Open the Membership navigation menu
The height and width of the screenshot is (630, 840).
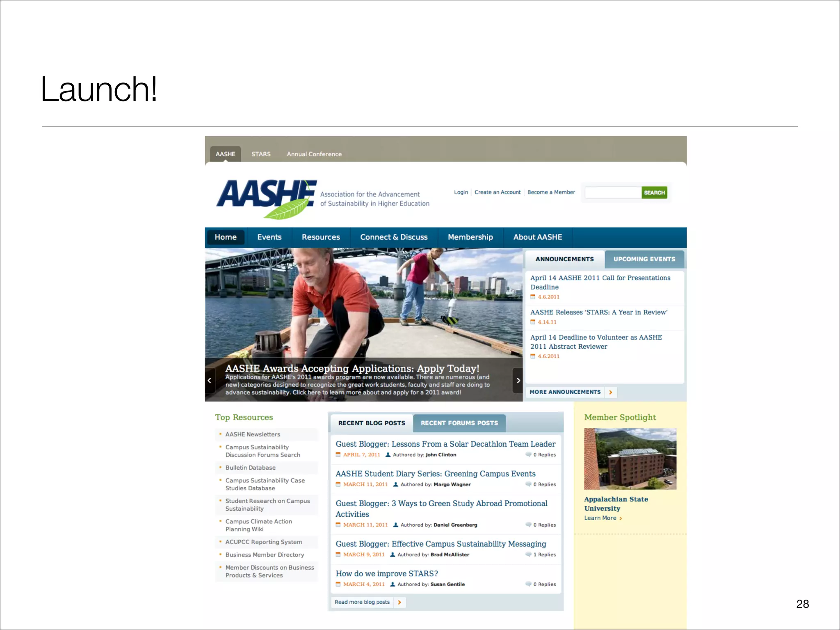pyautogui.click(x=470, y=237)
